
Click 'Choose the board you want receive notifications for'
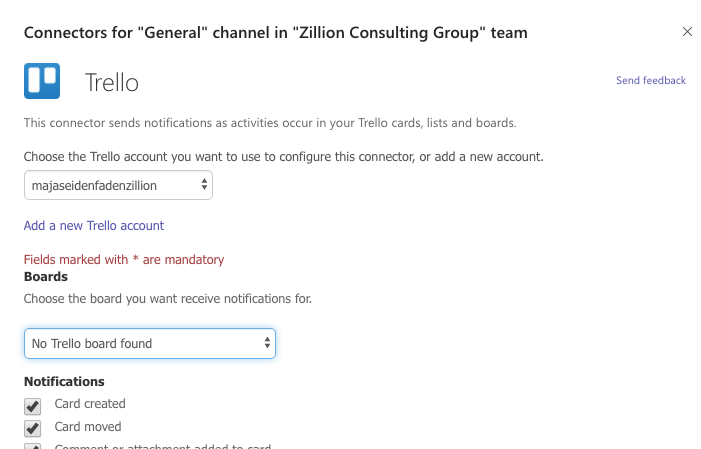coord(168,299)
